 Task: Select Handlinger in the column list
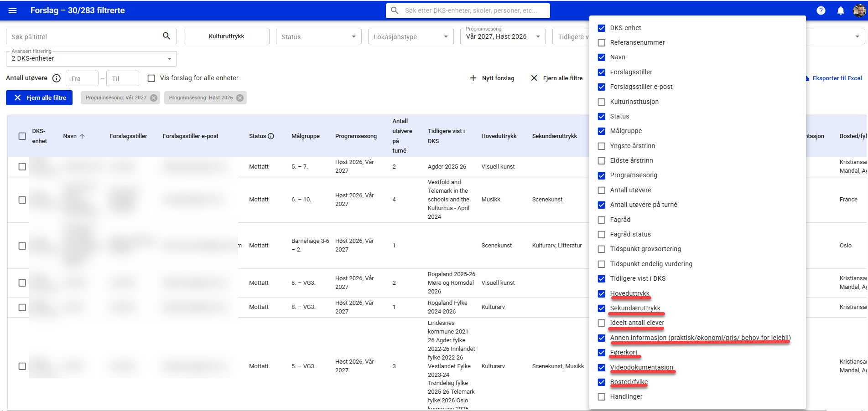pos(602,396)
